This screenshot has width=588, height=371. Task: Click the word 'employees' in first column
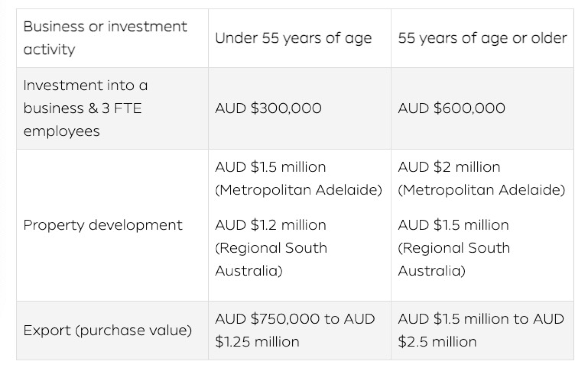point(62,132)
